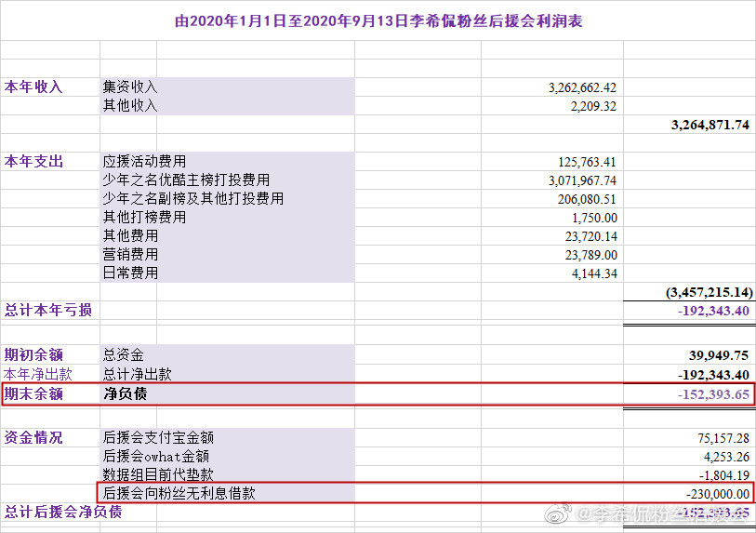Select the value 3,262,662.42
Image resolution: width=756 pixels, height=533 pixels.
tap(582, 87)
